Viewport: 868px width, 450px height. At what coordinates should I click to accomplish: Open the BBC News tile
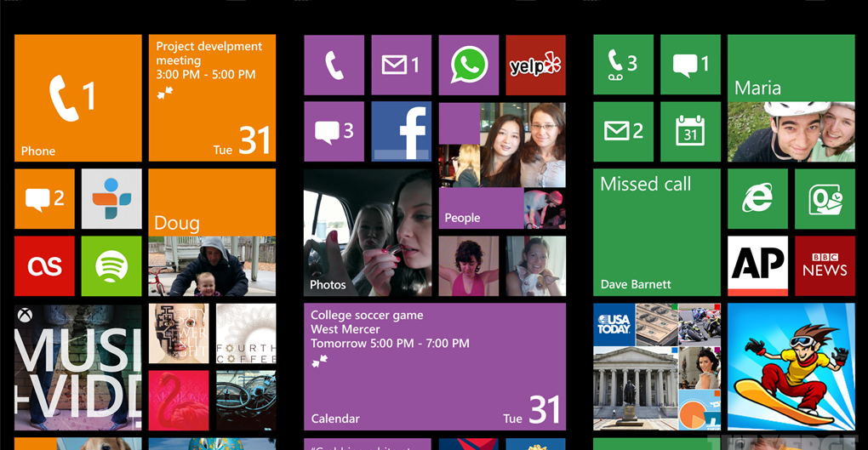click(x=825, y=266)
